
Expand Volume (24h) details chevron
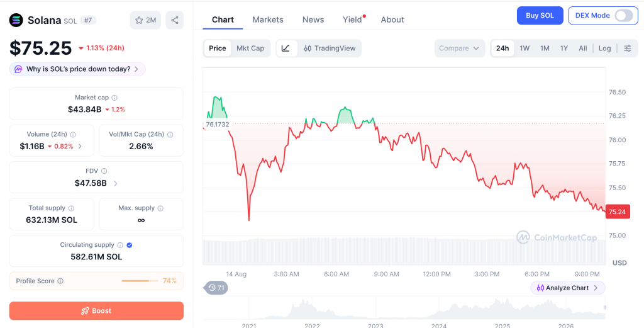click(x=80, y=146)
